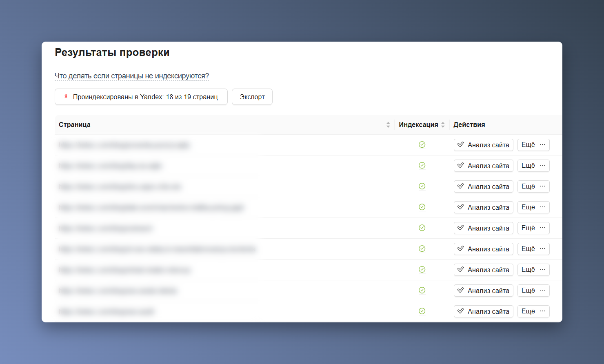The height and width of the screenshot is (364, 604).
Task: Click the green indexed checkmark in the fourth row
Action: click(422, 207)
